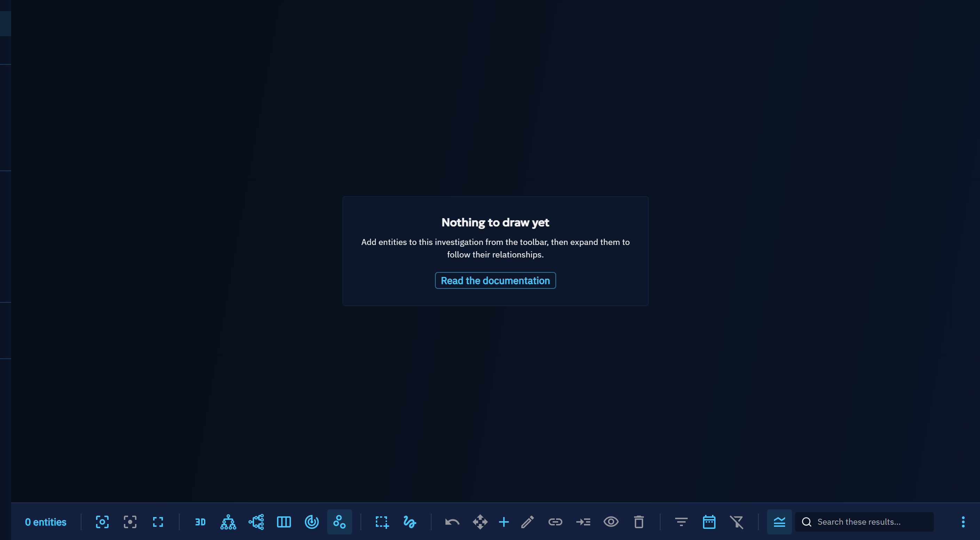Click the fit-to-viewport focus icon
This screenshot has height=540, width=980.
[x=102, y=522]
